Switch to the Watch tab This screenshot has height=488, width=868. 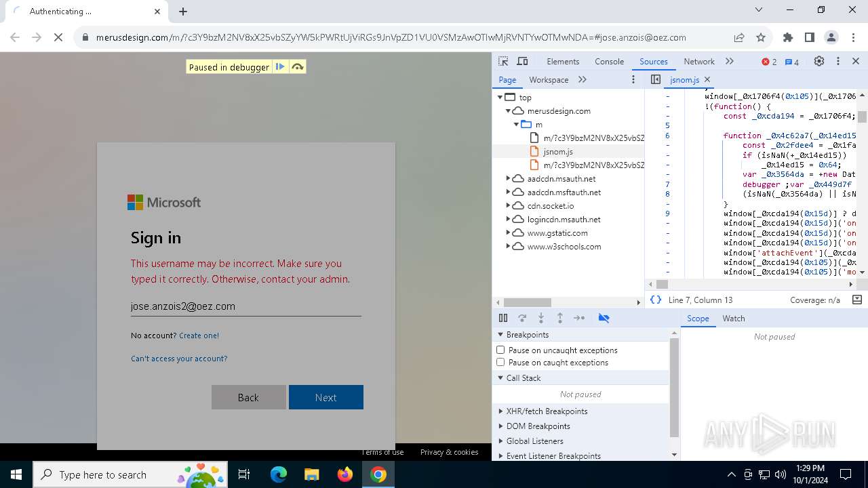coord(734,318)
